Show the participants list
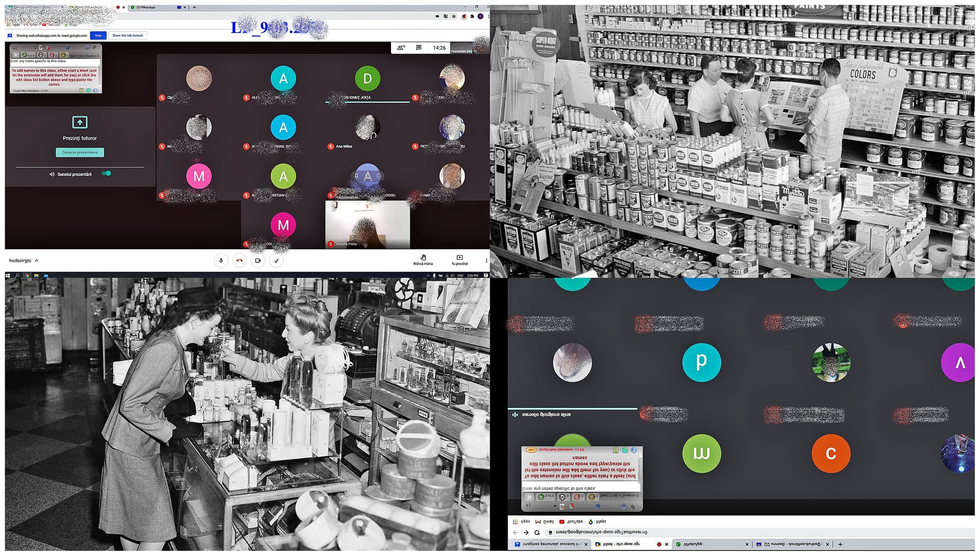 click(401, 48)
